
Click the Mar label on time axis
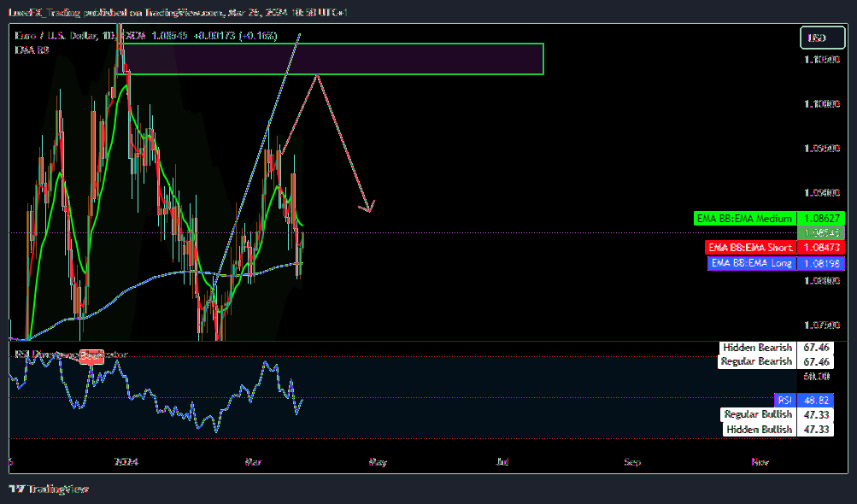pyautogui.click(x=253, y=462)
